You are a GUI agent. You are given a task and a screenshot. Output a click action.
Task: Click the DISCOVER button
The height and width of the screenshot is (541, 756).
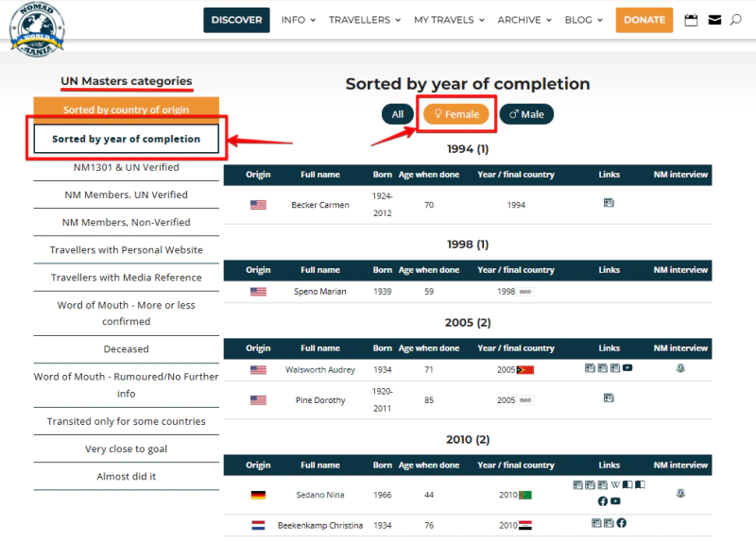[x=236, y=20]
